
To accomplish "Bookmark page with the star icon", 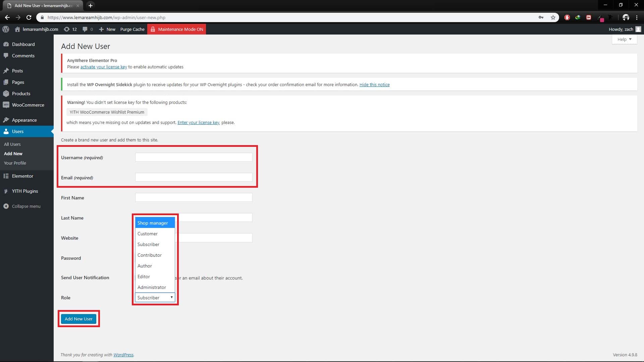I will point(553,17).
